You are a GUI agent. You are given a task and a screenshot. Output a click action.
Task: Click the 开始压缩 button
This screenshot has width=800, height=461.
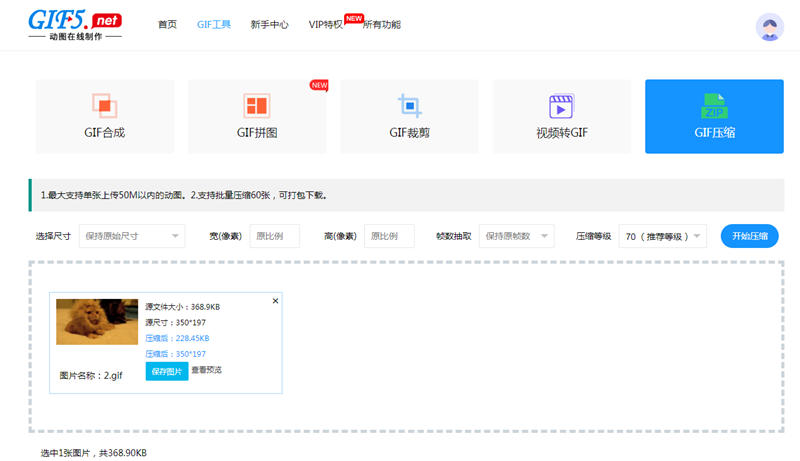click(749, 236)
